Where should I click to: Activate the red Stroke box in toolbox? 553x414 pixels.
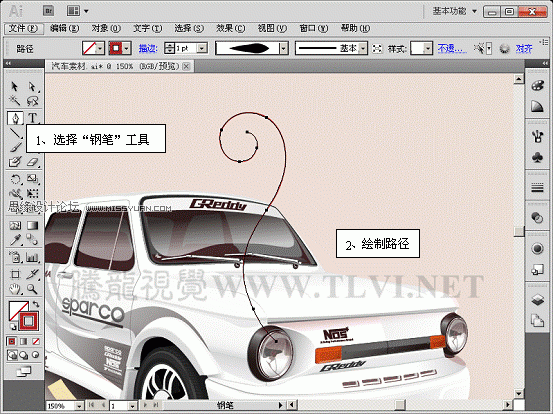tap(29, 321)
